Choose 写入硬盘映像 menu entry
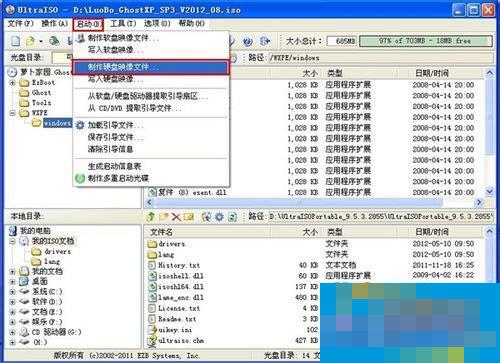 click(151, 79)
